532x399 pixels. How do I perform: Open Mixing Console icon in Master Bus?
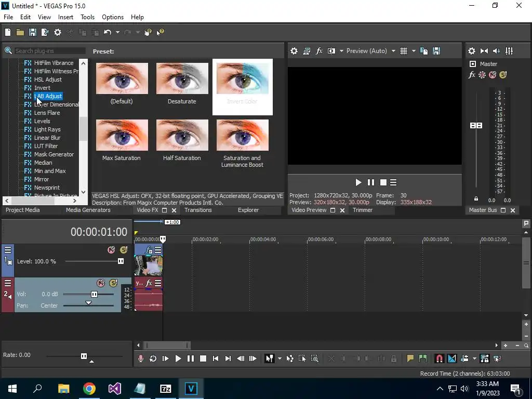[x=509, y=51]
